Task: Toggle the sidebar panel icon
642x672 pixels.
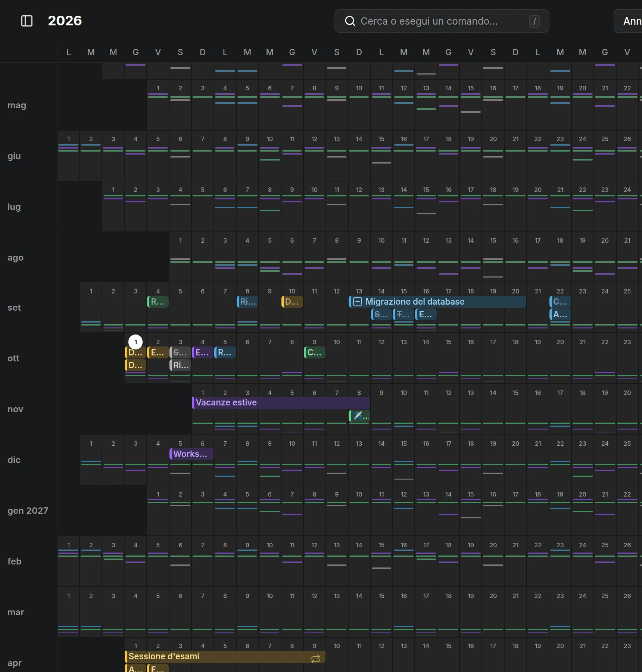Action: click(x=27, y=21)
